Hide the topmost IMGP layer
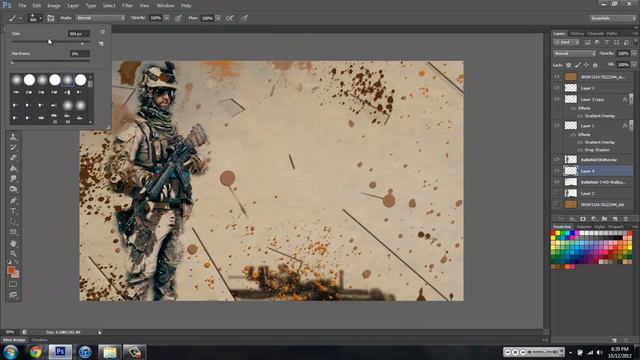 point(557,77)
